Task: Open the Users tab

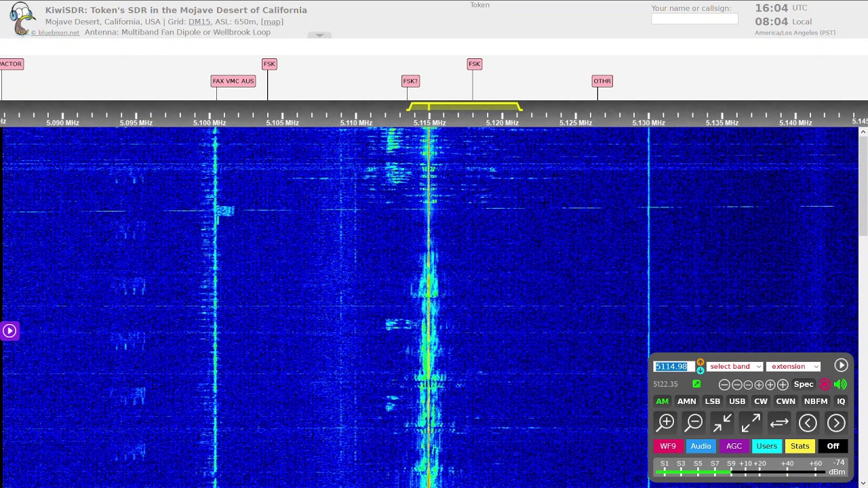Action: 767,446
